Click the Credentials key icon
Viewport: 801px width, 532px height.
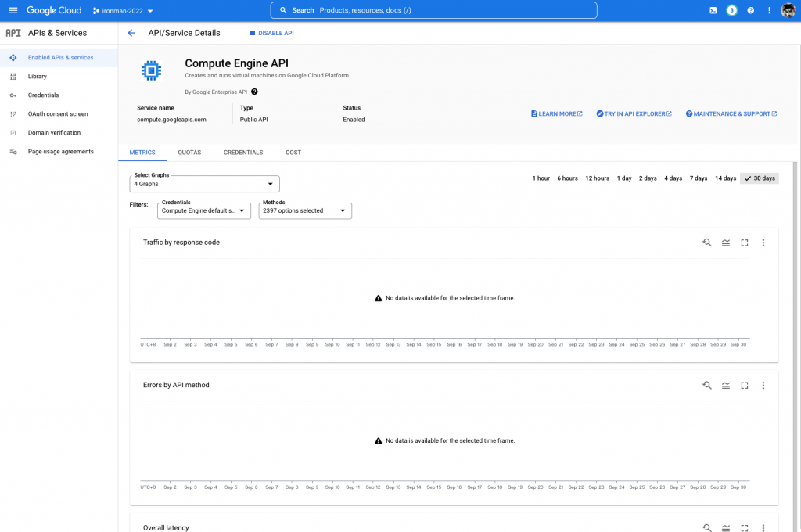coord(13,95)
